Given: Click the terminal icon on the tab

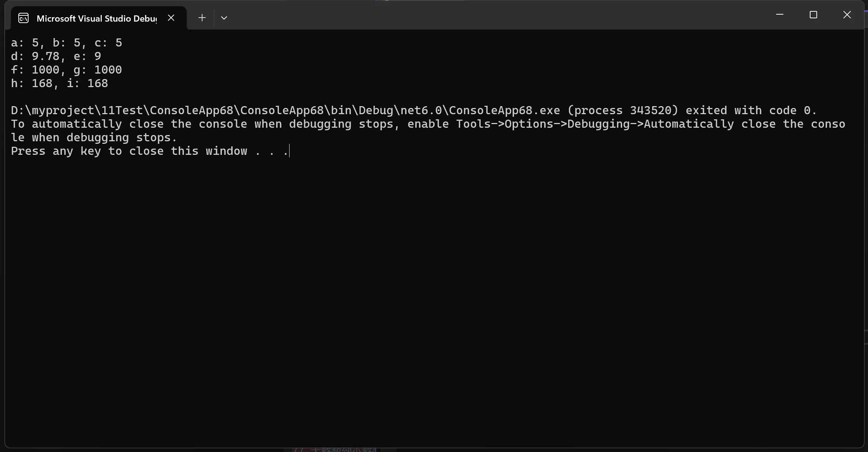Looking at the screenshot, I should tap(23, 18).
